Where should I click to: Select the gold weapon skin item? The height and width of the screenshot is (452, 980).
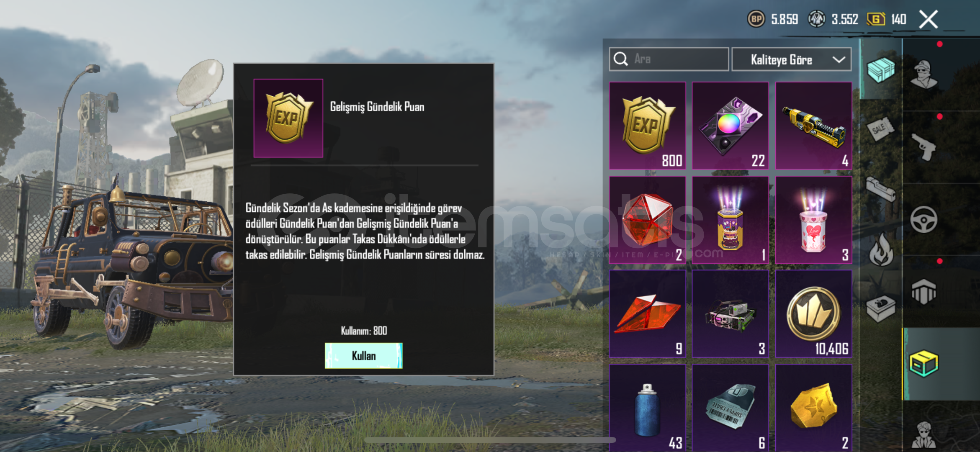click(813, 126)
